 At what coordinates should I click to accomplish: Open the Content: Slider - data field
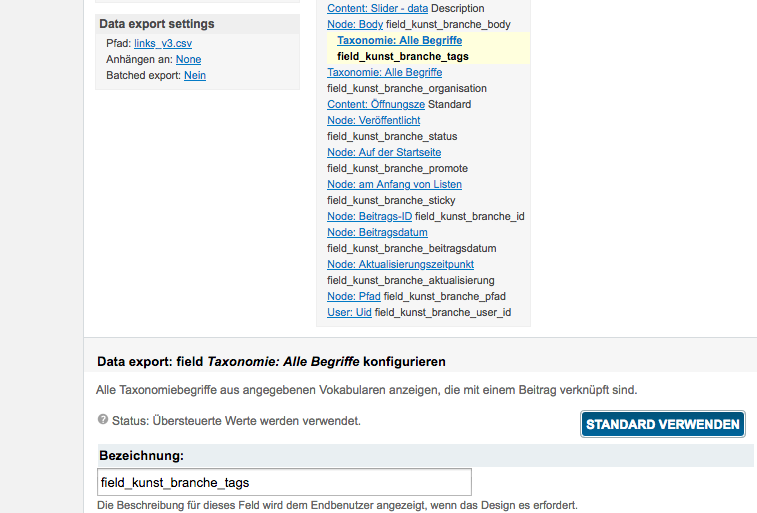[x=377, y=8]
